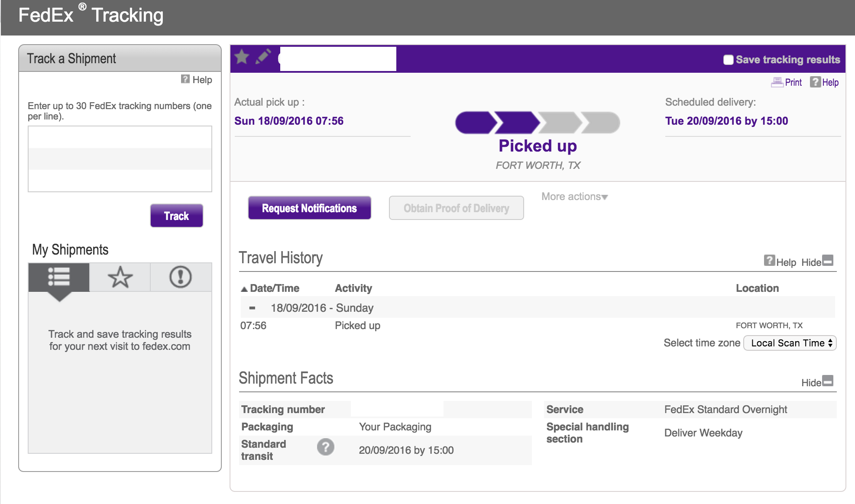Click the question mark icon beside Standard transit
The height and width of the screenshot is (504, 855).
pyautogui.click(x=325, y=447)
